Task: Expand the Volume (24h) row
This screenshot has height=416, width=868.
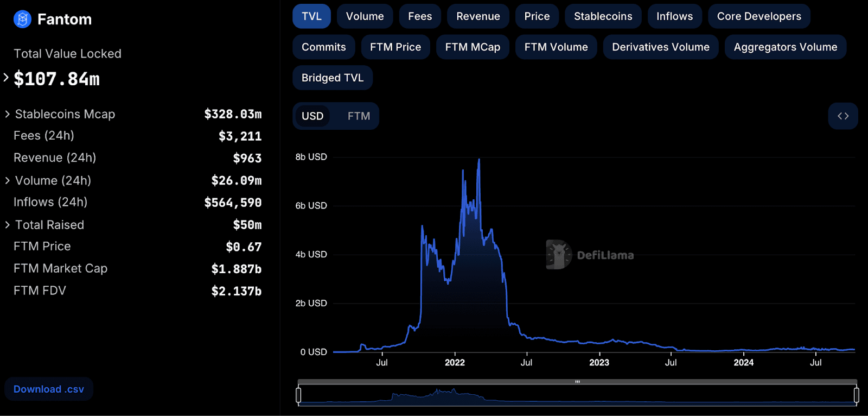Action: (7, 180)
